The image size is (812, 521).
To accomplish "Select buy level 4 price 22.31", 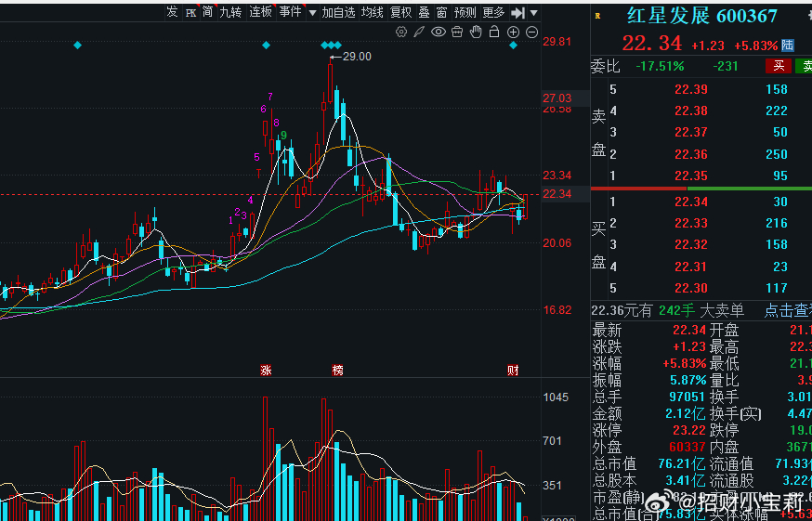I will point(691,267).
